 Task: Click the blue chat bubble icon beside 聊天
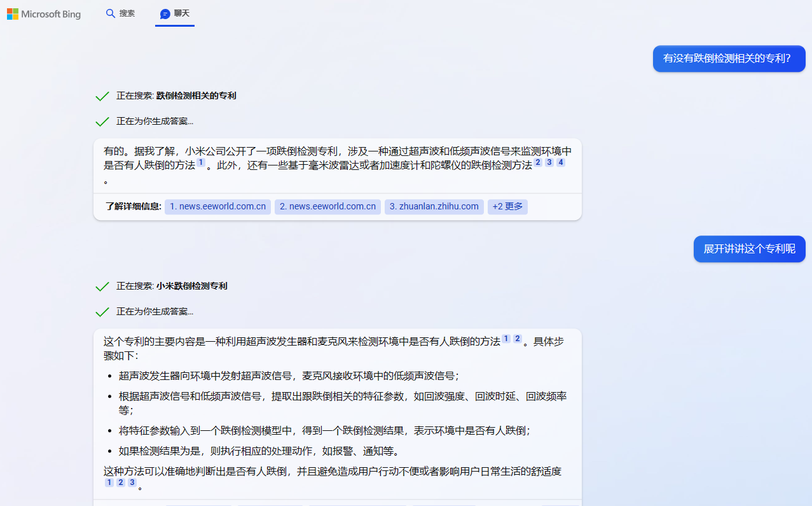pyautogui.click(x=165, y=13)
